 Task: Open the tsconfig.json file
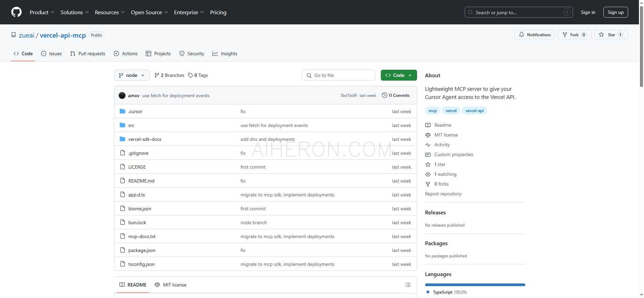(x=141, y=264)
